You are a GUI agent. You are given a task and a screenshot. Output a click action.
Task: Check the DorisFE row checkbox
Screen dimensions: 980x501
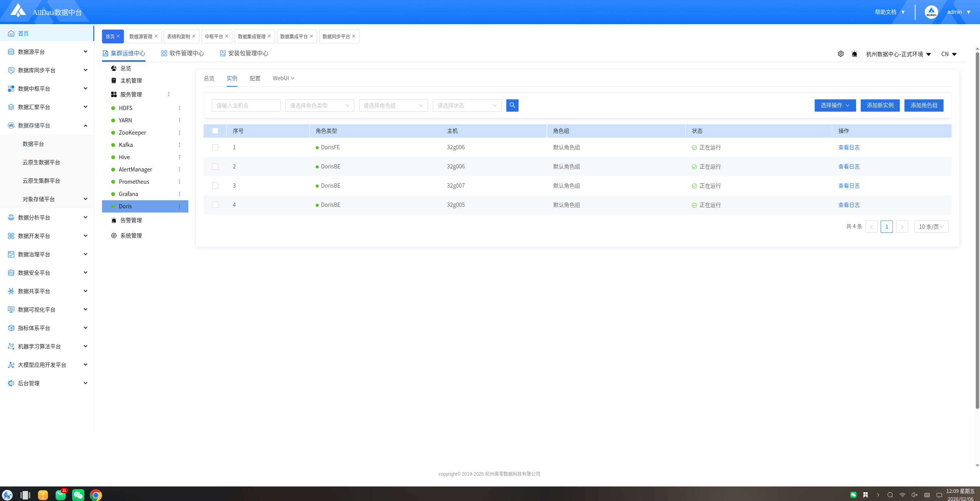point(215,147)
